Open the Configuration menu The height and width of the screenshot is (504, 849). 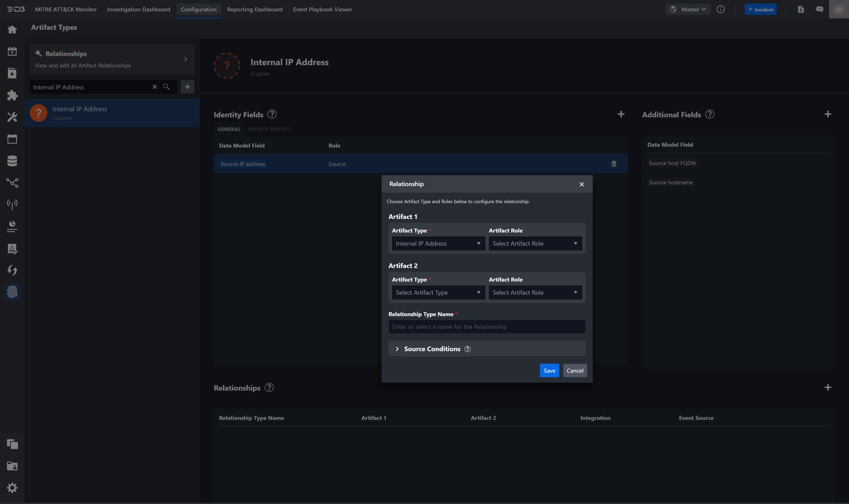click(x=199, y=9)
